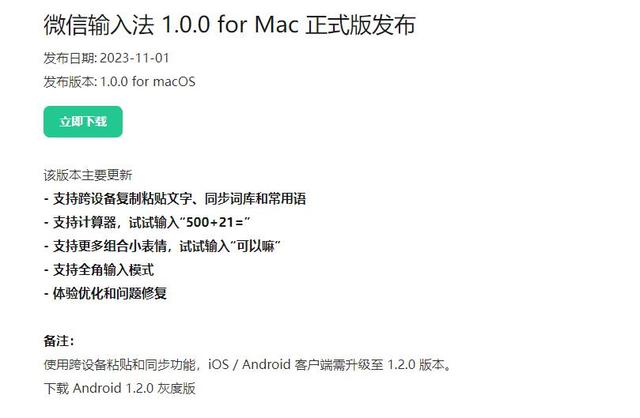Click the 该版本主要更新 heading

[x=88, y=175]
